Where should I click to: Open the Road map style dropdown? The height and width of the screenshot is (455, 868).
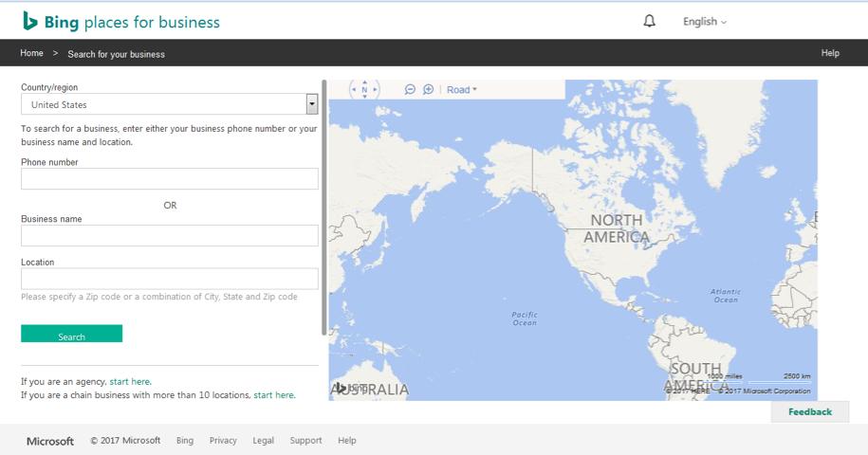point(462,89)
